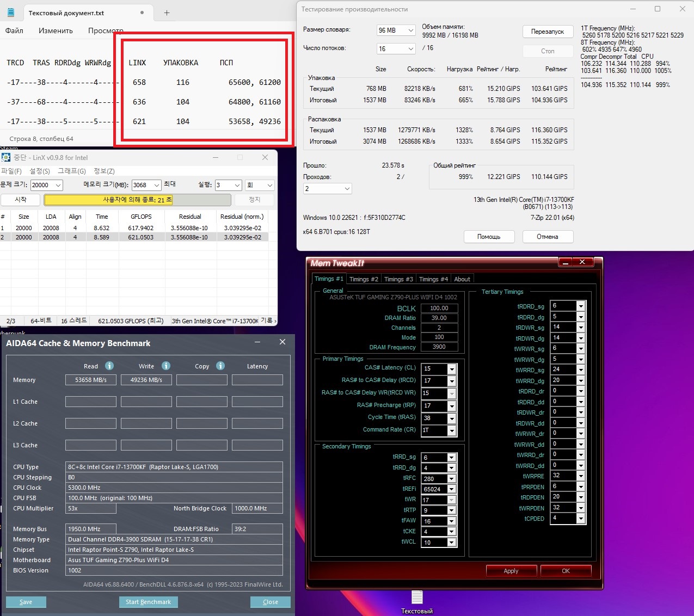
Task: Click the LinX window title icon
Action: pyautogui.click(x=6, y=157)
